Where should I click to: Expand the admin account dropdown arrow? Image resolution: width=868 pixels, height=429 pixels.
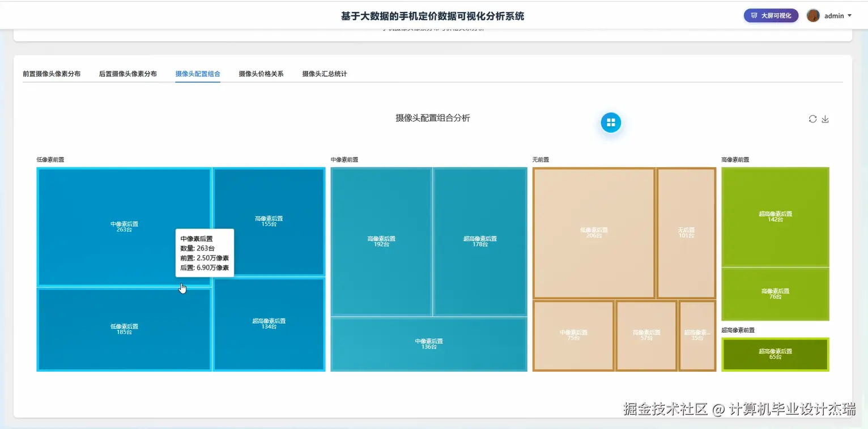tap(849, 16)
